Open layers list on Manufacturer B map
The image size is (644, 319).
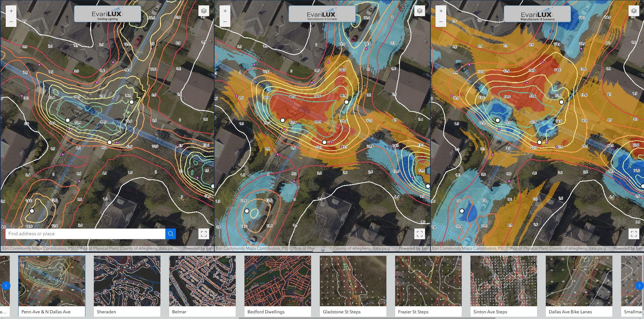(634, 11)
